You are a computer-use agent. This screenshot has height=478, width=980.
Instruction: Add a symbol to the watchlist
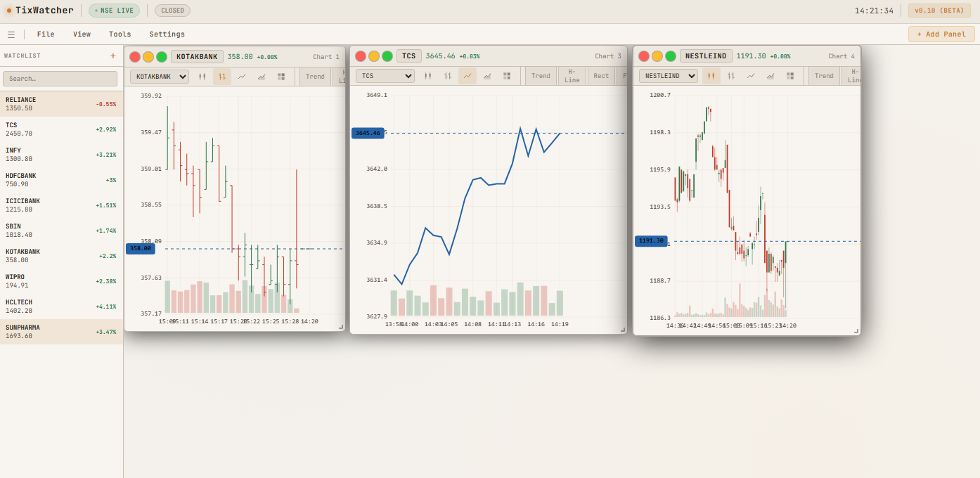pos(112,56)
